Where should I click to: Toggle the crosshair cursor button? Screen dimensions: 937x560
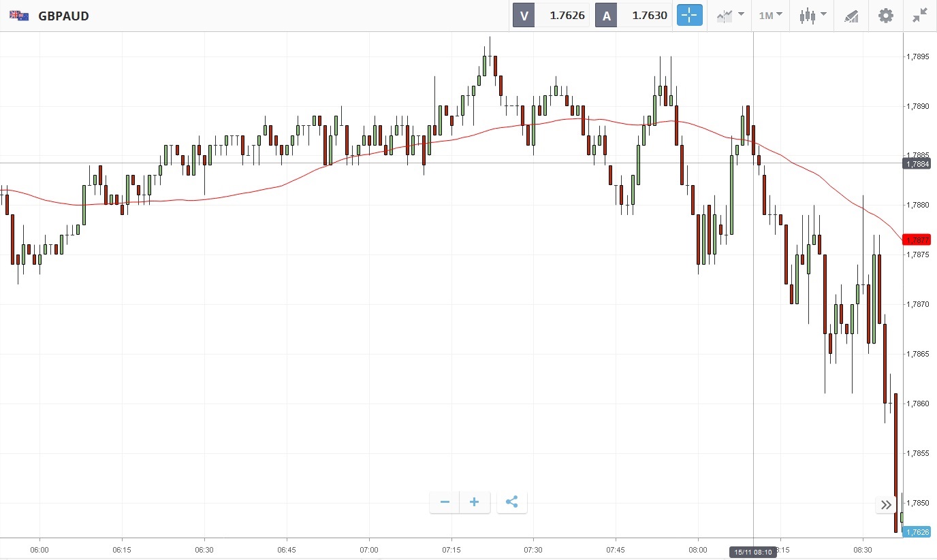[689, 15]
